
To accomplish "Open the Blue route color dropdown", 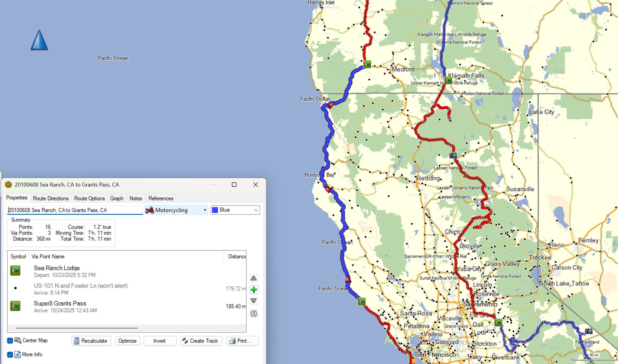I will [235, 210].
